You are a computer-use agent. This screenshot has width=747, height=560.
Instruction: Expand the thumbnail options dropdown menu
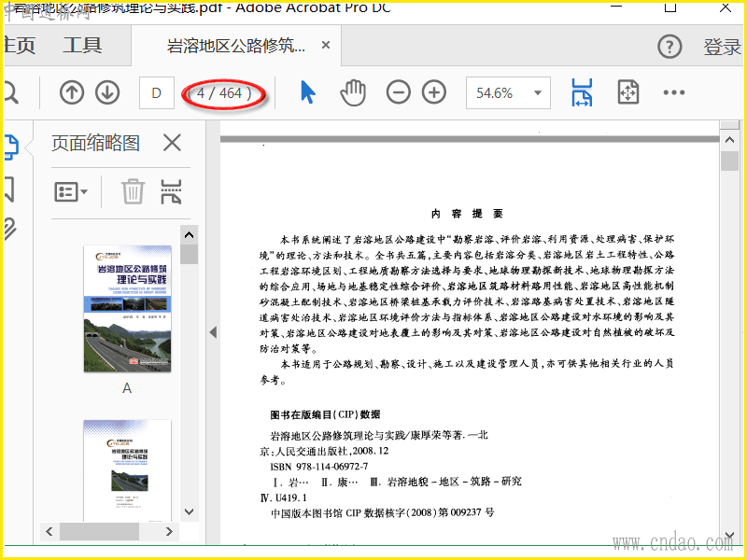pos(72,192)
